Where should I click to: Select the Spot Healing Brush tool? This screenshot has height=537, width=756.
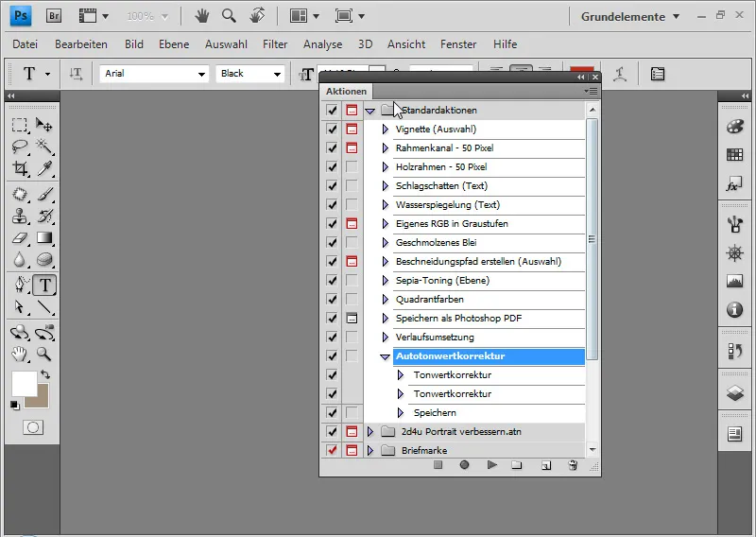[19, 194]
